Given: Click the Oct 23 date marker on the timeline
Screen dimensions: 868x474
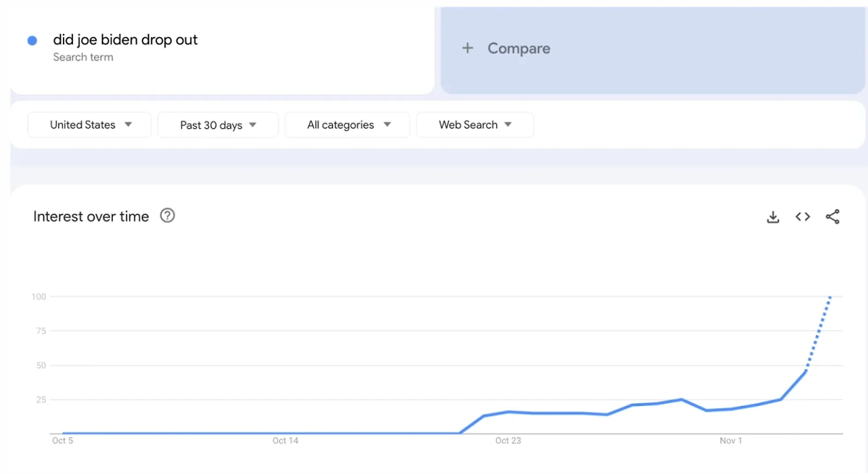Looking at the screenshot, I should click(x=509, y=440).
